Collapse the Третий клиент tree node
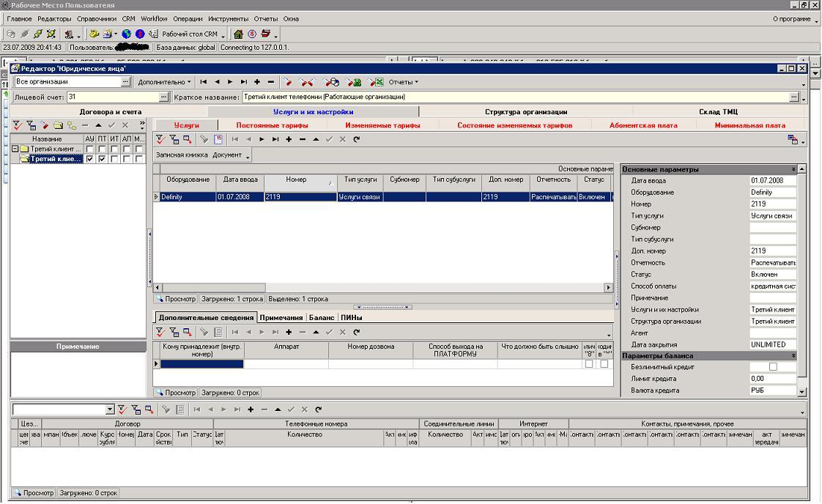This screenshot has height=504, width=822. tap(15, 149)
